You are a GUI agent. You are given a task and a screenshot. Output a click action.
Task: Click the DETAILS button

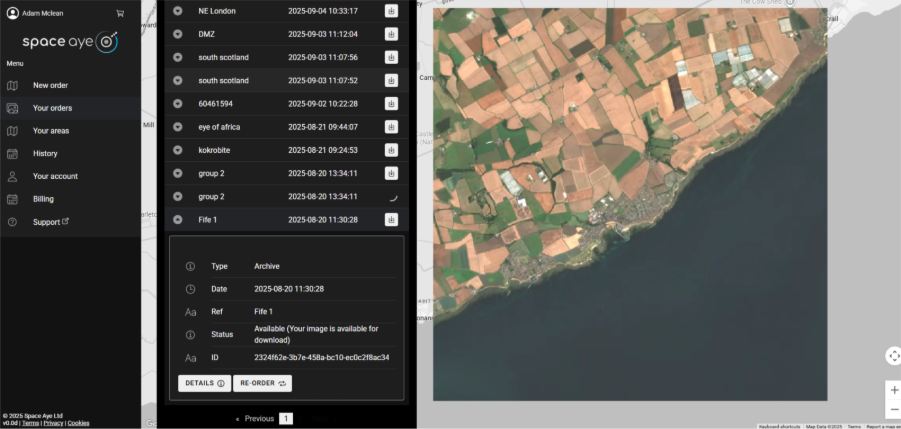pyautogui.click(x=204, y=383)
